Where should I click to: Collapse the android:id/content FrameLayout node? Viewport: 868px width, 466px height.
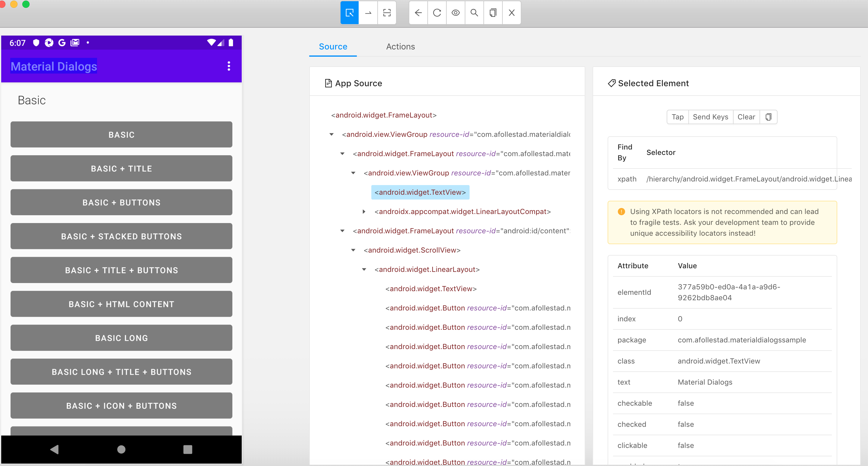coord(342,231)
